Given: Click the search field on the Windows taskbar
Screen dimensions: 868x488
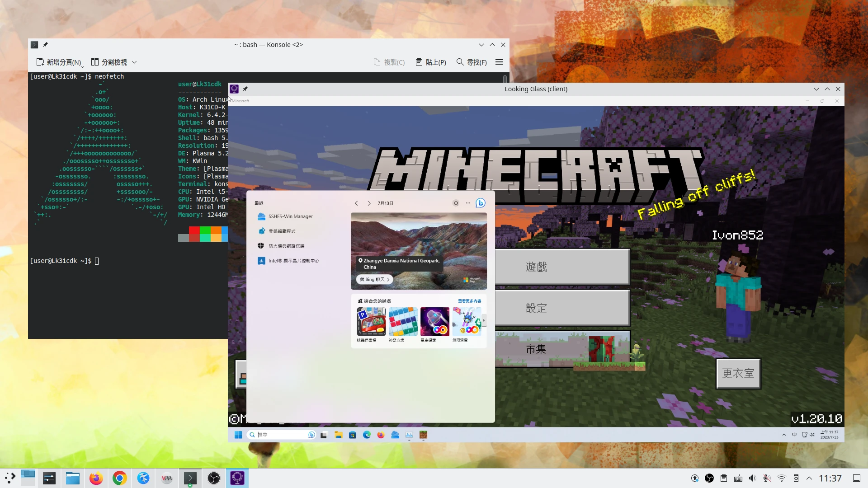Looking at the screenshot, I should coord(279,435).
